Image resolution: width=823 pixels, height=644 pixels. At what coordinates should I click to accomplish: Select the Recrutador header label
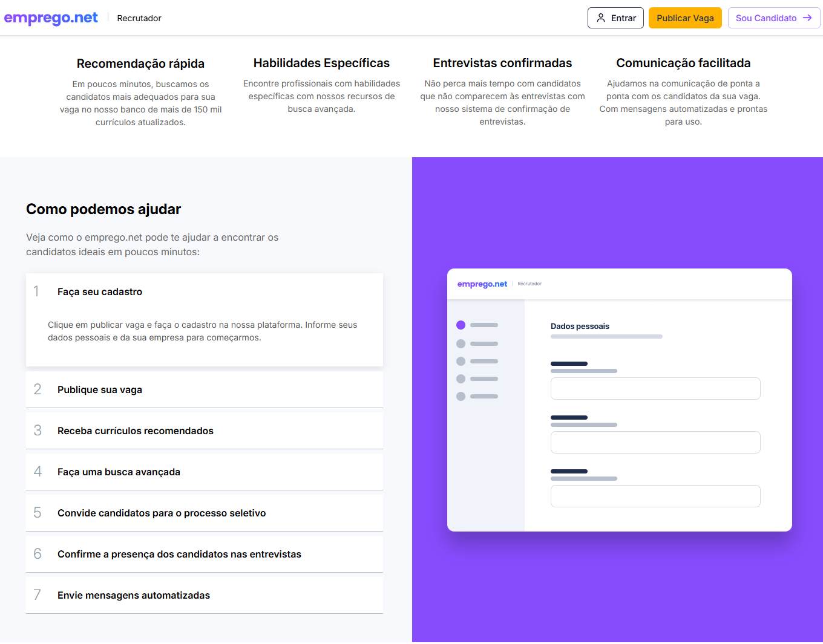tap(139, 18)
